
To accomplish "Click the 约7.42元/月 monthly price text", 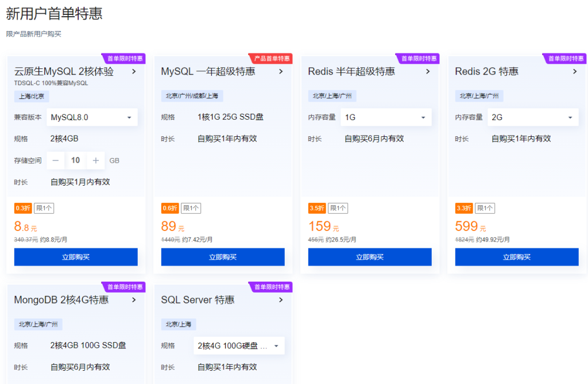I will tap(198, 240).
